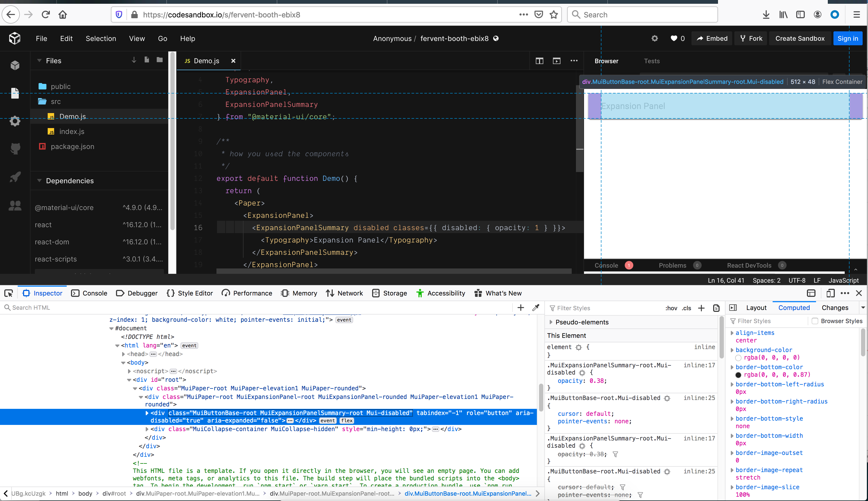Fork the sandbox
This screenshot has width=868, height=501.
[751, 38]
